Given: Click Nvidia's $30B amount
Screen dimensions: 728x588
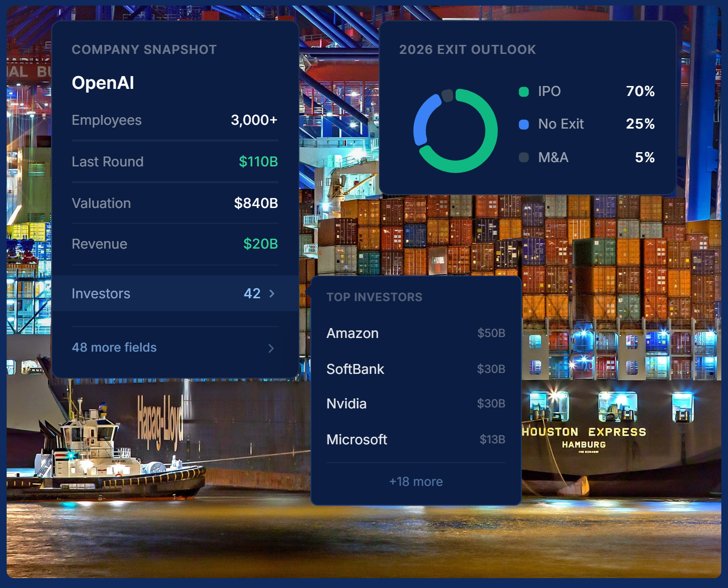Looking at the screenshot, I should coord(491,404).
